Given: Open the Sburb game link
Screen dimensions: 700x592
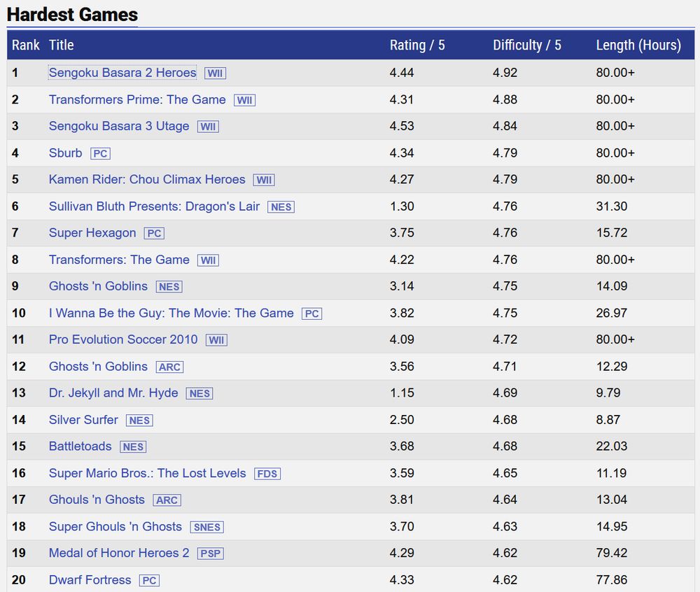Looking at the screenshot, I should click(65, 153).
